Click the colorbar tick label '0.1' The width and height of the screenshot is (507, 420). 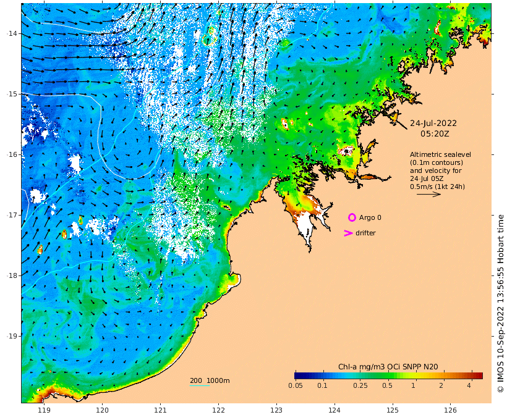click(322, 385)
